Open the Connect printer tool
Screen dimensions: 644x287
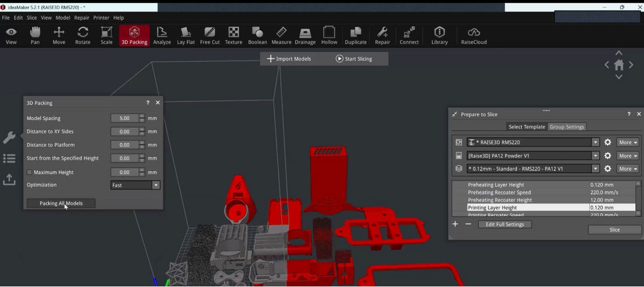pos(409,36)
